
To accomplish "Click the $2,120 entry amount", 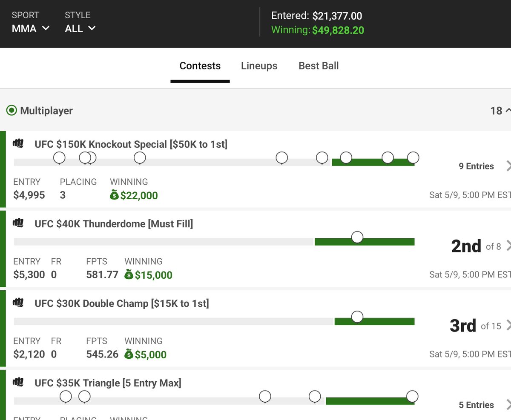I will point(29,354).
